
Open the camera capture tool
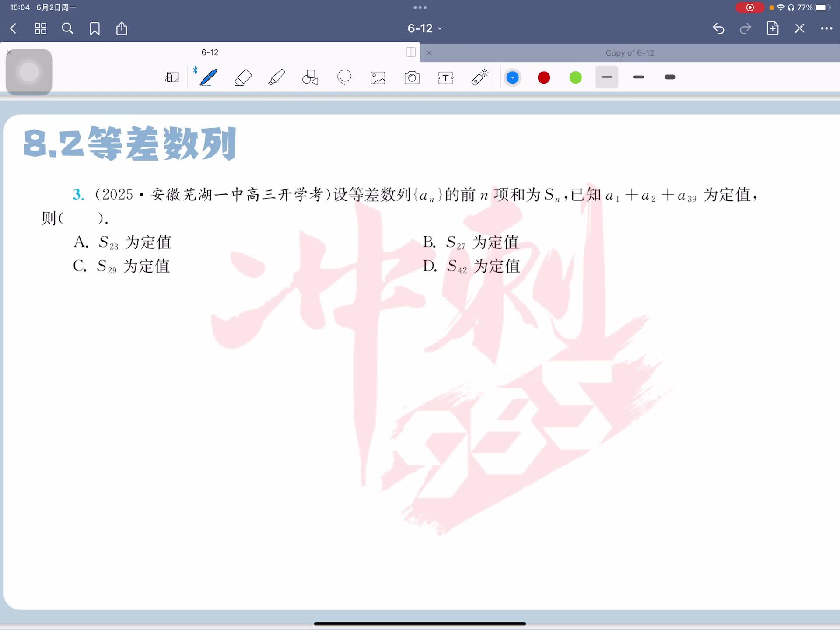pos(412,78)
